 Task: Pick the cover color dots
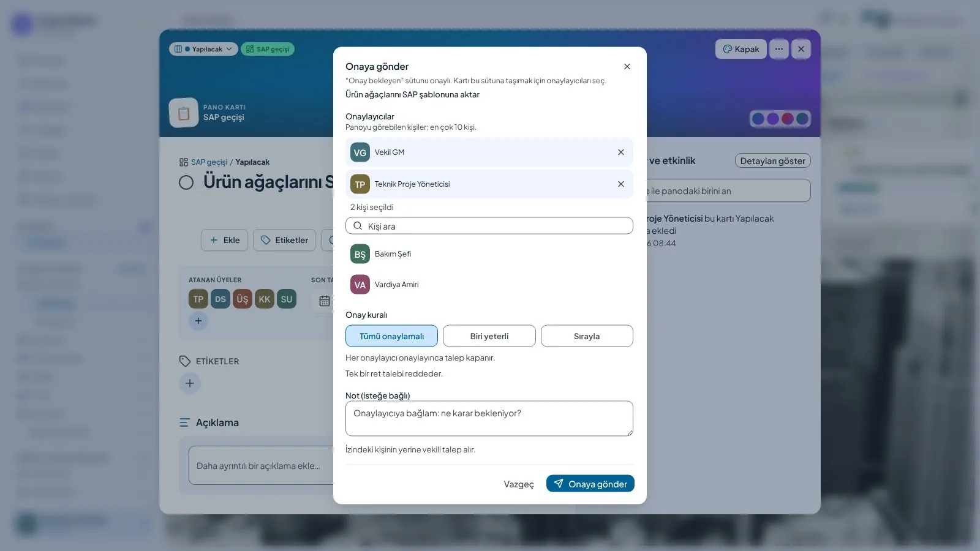click(780, 119)
